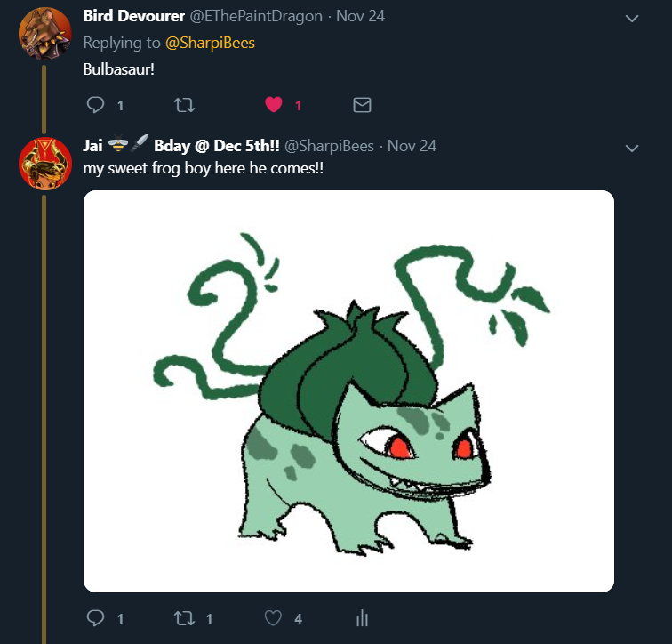Open more options chevron on Jai's tweet
Image resolution: width=672 pixels, height=644 pixels.
point(632,147)
